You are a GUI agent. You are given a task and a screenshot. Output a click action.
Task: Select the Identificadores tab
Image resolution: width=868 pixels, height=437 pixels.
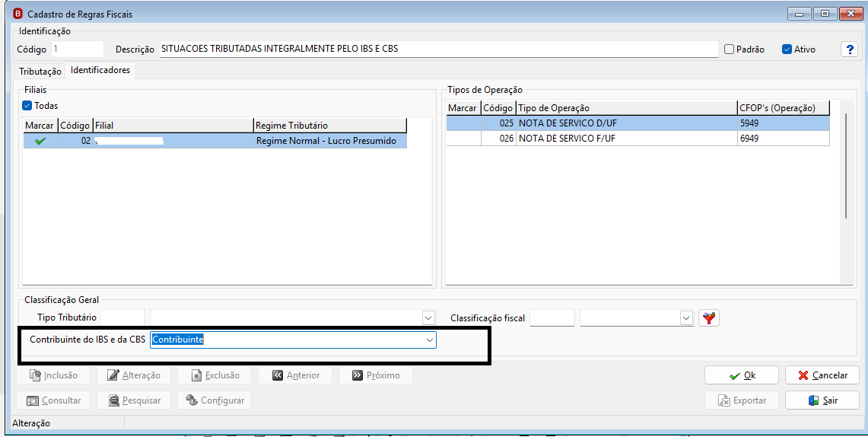(100, 70)
